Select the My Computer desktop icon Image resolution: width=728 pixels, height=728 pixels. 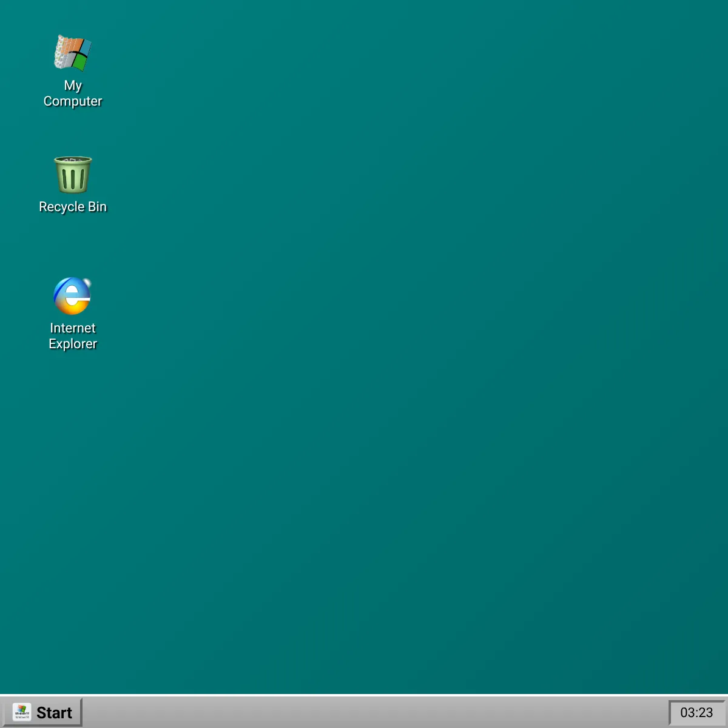coord(73,53)
